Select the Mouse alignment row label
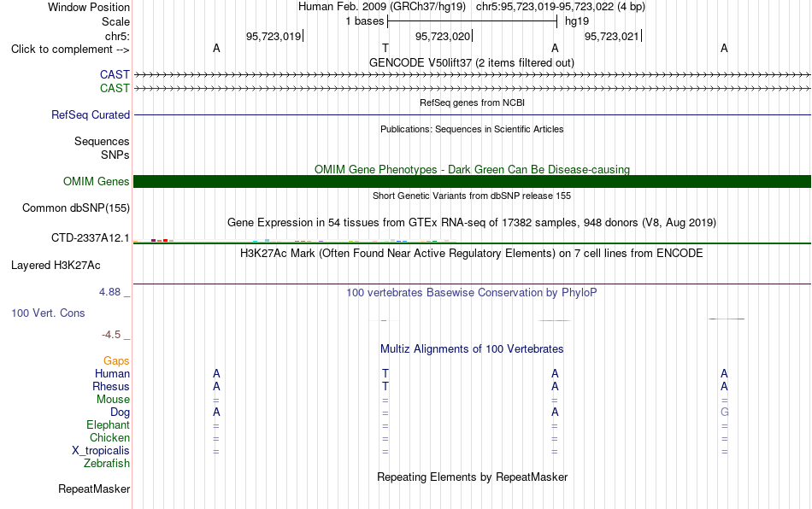The width and height of the screenshot is (812, 509). point(113,400)
